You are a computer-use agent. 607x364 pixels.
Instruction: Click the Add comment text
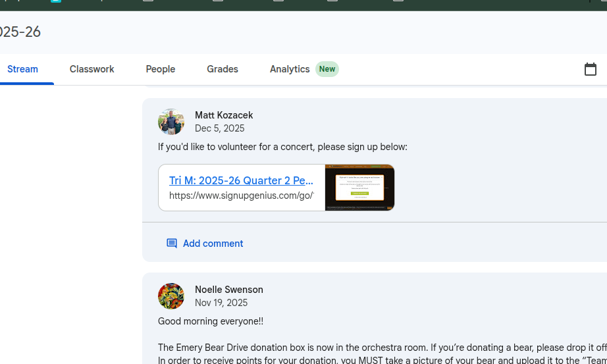pos(213,244)
